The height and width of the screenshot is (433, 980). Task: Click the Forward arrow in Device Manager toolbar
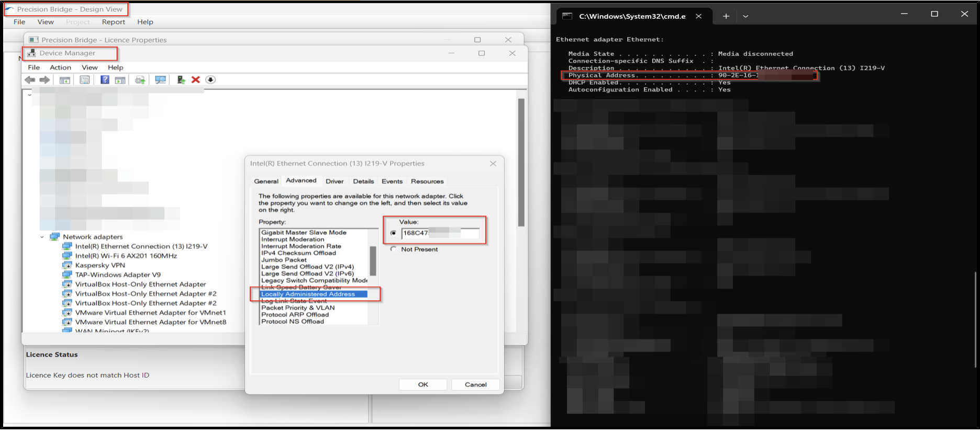pos(45,79)
